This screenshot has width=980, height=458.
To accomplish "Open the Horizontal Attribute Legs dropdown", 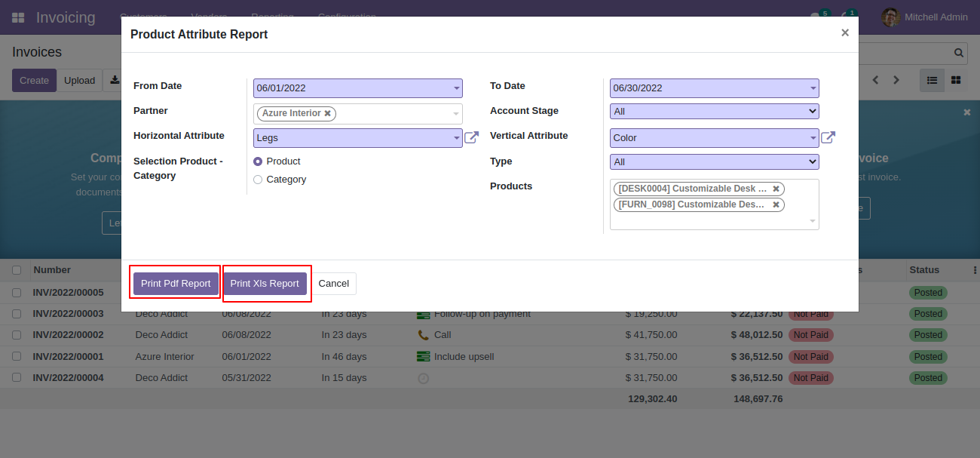I will [456, 138].
